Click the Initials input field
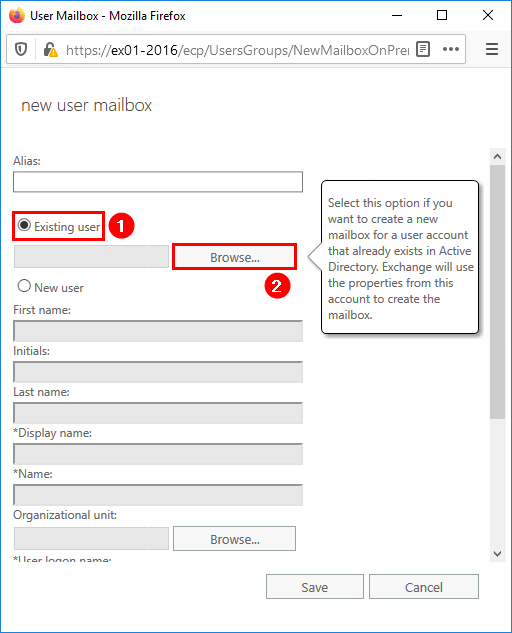The image size is (512, 633). click(x=158, y=372)
